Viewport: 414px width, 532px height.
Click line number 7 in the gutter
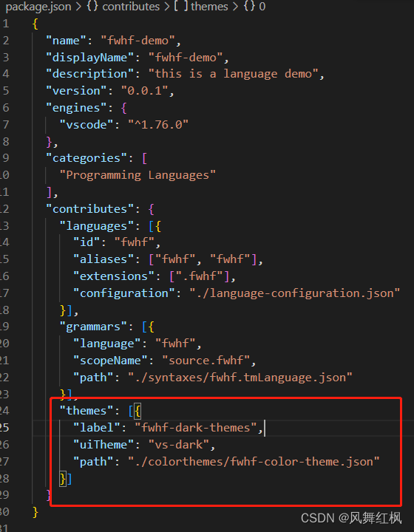click(6, 125)
